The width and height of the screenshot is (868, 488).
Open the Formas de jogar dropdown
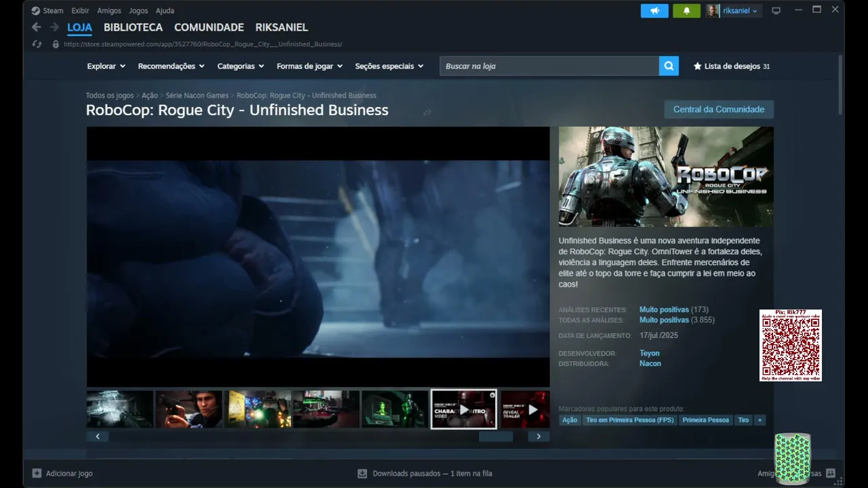click(x=310, y=66)
